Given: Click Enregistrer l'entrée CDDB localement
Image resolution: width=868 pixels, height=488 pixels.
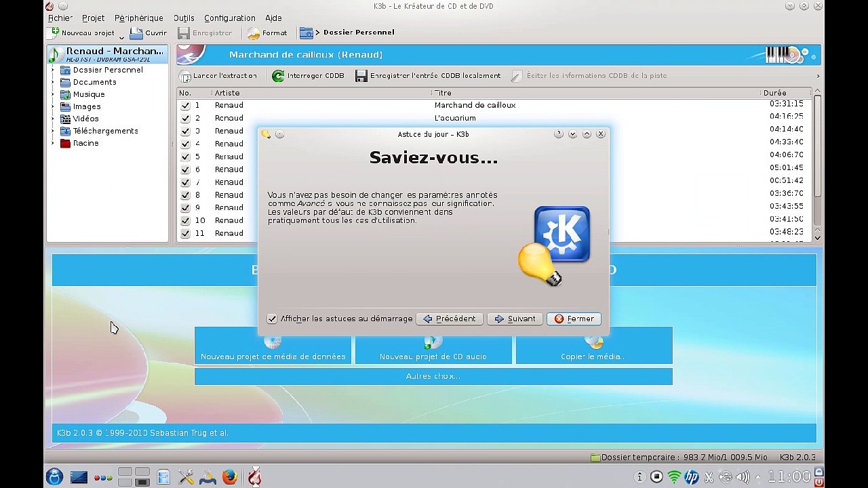Looking at the screenshot, I should tap(429, 76).
